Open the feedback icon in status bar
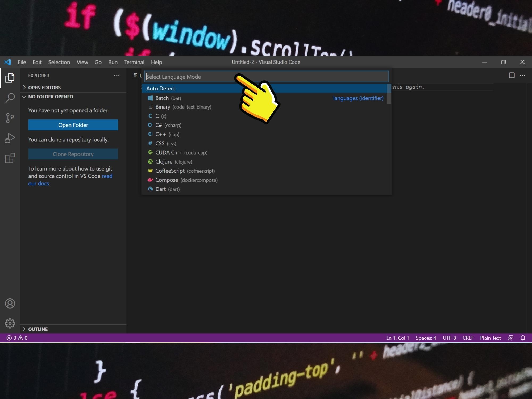Viewport: 532px width, 399px height. pos(510,338)
